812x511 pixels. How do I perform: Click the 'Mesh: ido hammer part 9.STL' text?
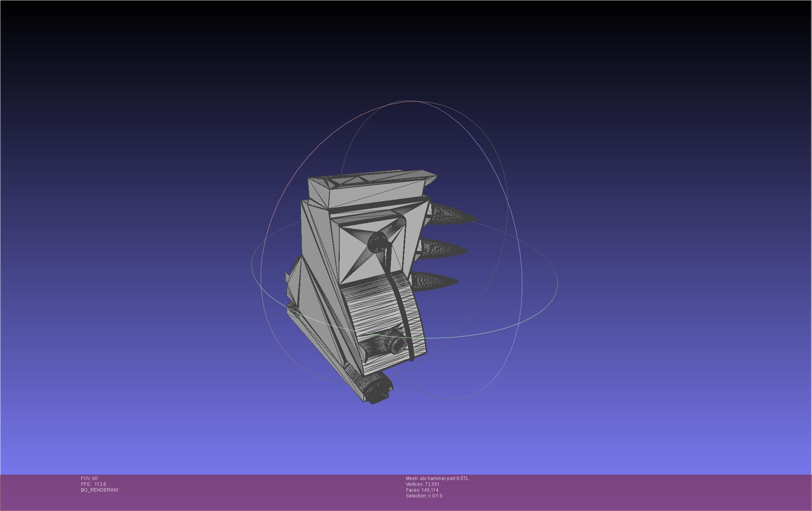click(x=437, y=478)
